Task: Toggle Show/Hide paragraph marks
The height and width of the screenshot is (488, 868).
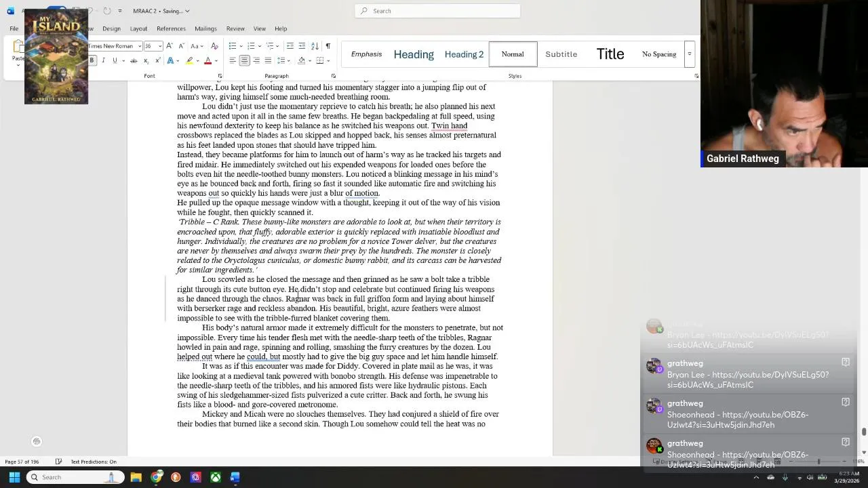Action: [328, 46]
